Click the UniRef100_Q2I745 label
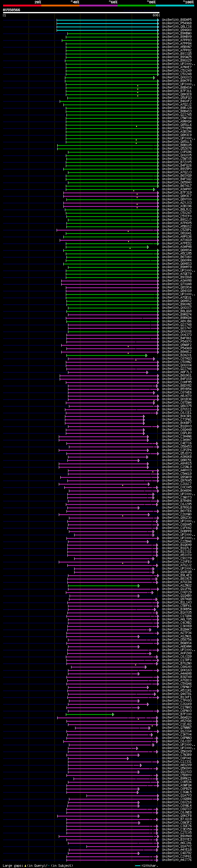 (x=177, y=115)
